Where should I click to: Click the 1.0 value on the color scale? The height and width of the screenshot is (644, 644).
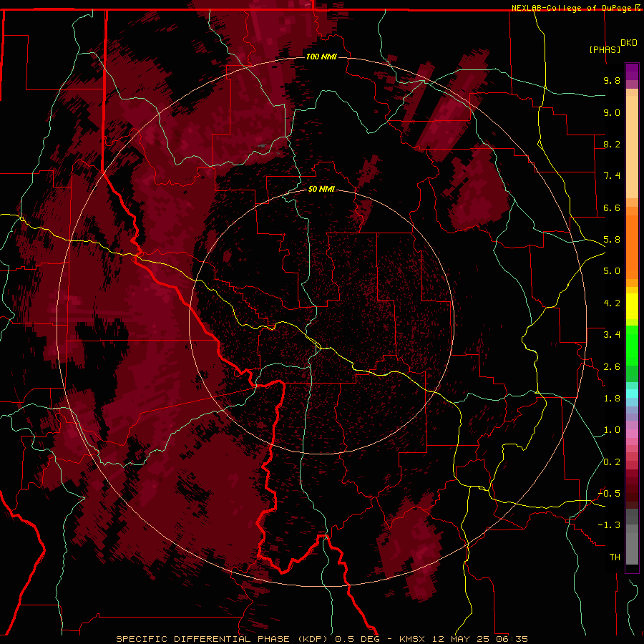612,430
